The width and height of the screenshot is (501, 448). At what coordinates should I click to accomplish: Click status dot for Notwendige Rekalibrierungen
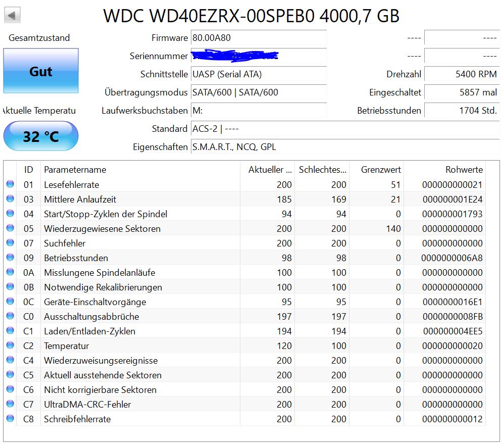[10, 287]
